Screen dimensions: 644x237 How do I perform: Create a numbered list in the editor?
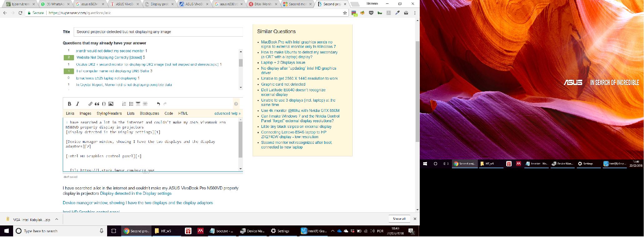(x=124, y=104)
